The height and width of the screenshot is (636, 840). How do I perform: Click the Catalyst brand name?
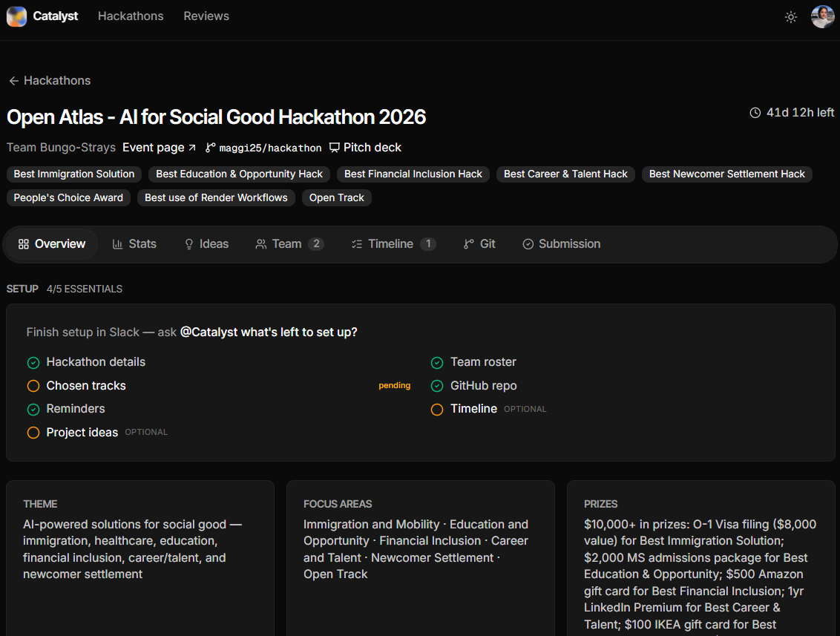click(x=55, y=16)
